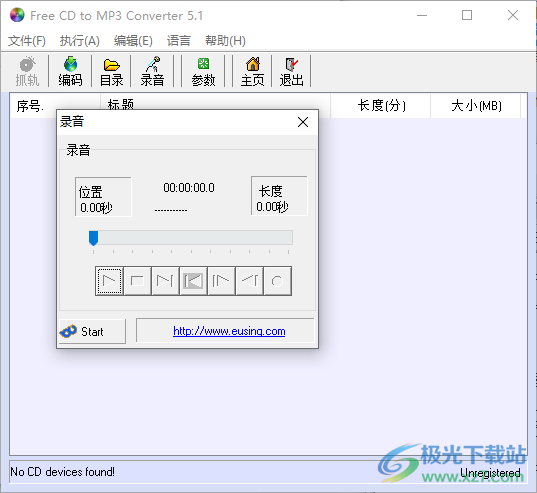Start playback with the play button

pyautogui.click(x=109, y=281)
